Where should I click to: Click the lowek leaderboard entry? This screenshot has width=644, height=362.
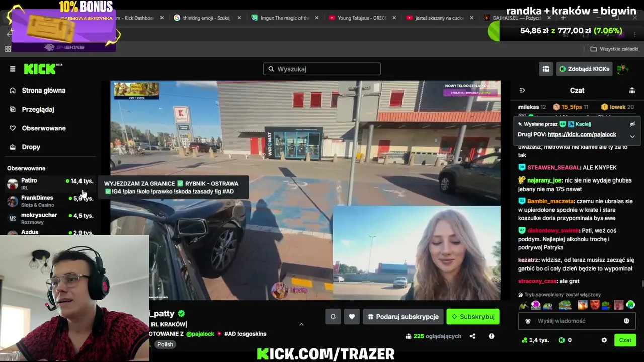pyautogui.click(x=617, y=107)
